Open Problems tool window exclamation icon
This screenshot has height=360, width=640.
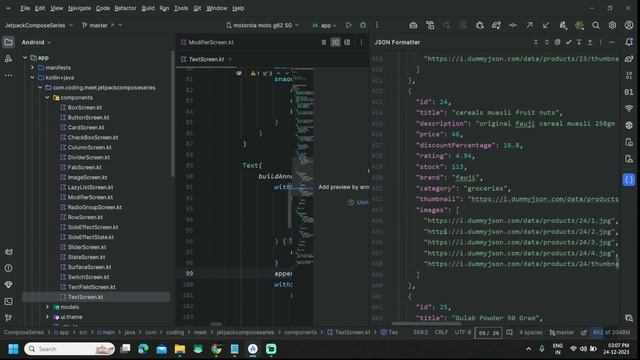tap(9, 268)
